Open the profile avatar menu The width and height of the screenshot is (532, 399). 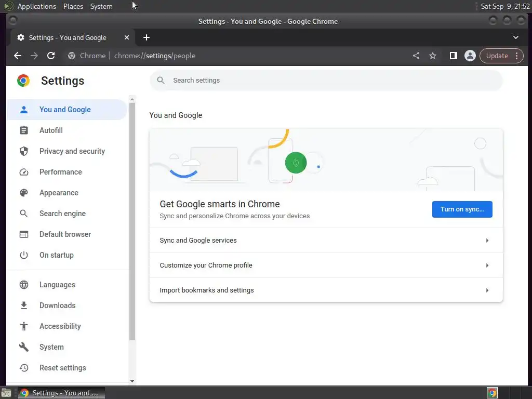point(470,56)
